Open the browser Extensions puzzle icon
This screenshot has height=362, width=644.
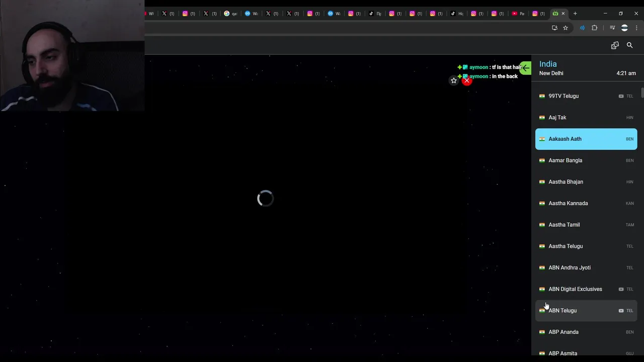(x=595, y=28)
